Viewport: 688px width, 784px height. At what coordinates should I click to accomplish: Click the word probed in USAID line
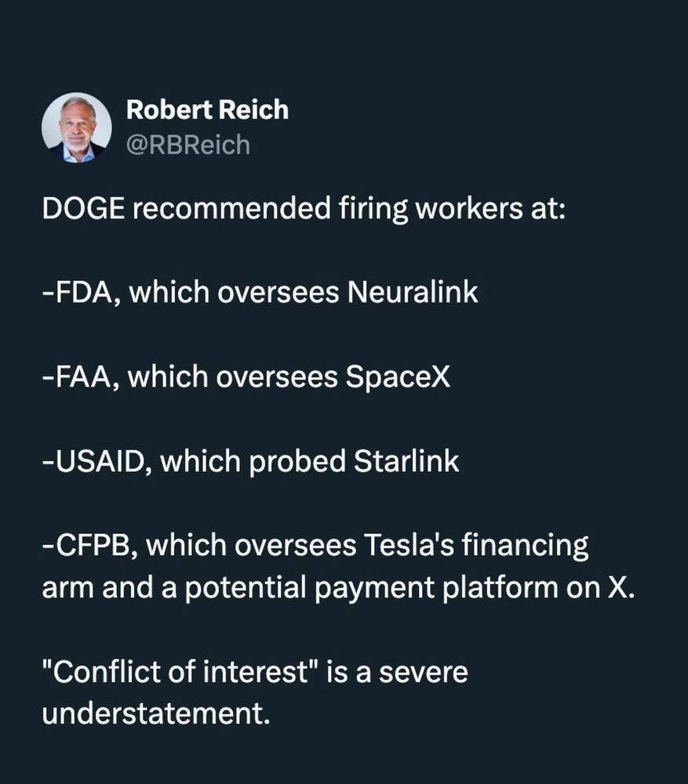297,462
